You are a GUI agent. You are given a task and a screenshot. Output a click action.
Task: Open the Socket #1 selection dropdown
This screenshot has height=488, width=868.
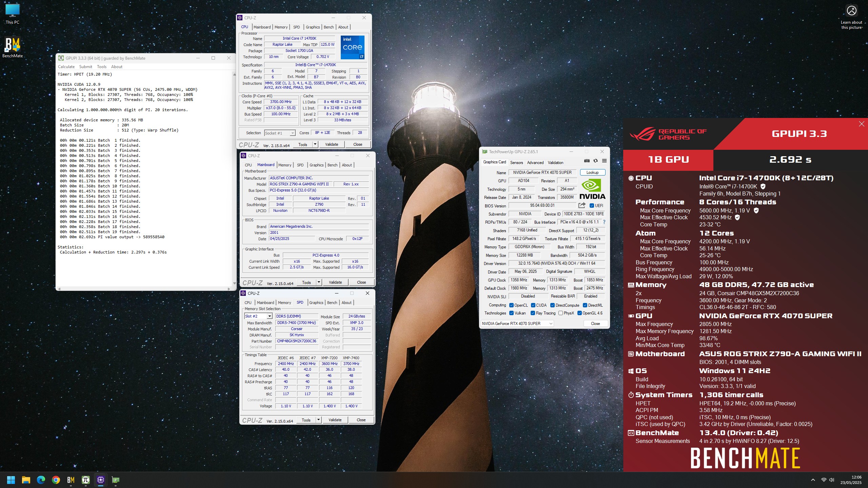(280, 133)
